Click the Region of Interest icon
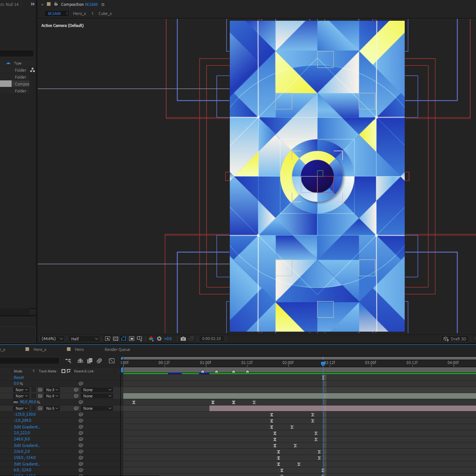 pos(132,339)
